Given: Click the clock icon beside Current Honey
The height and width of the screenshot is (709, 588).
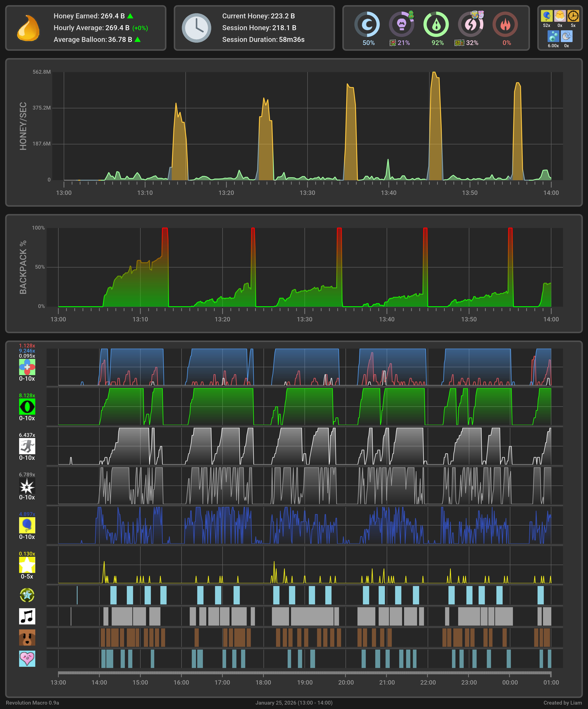Looking at the screenshot, I should pos(196,28).
